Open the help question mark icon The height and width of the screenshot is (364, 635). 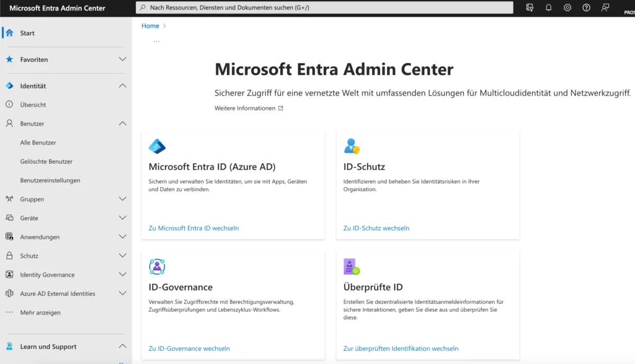(586, 7)
